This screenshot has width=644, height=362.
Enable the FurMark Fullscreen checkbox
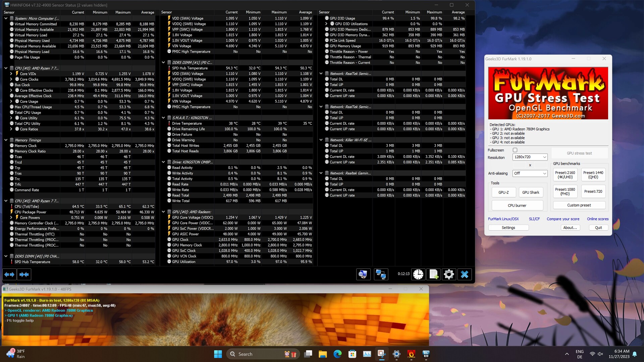(x=515, y=150)
